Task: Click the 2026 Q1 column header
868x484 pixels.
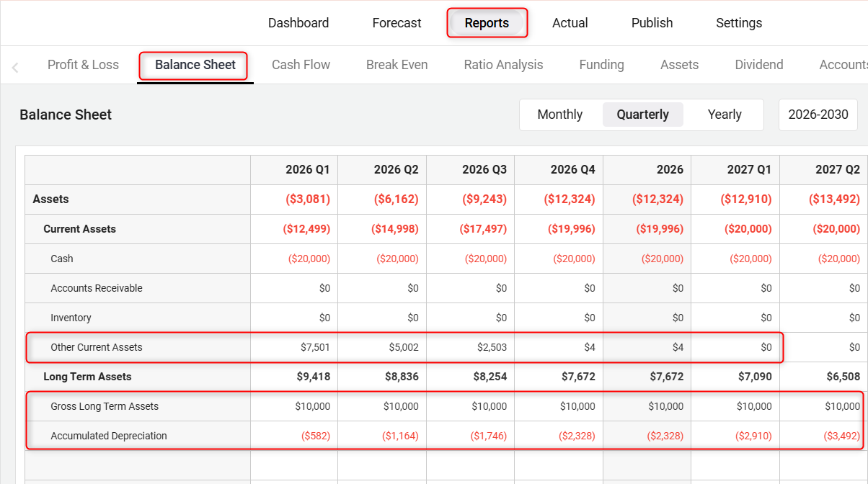Action: pos(307,170)
